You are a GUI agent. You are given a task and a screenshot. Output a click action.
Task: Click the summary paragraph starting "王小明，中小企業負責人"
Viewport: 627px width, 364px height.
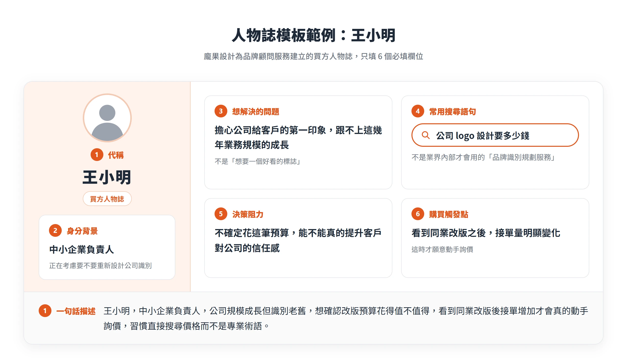(346, 318)
